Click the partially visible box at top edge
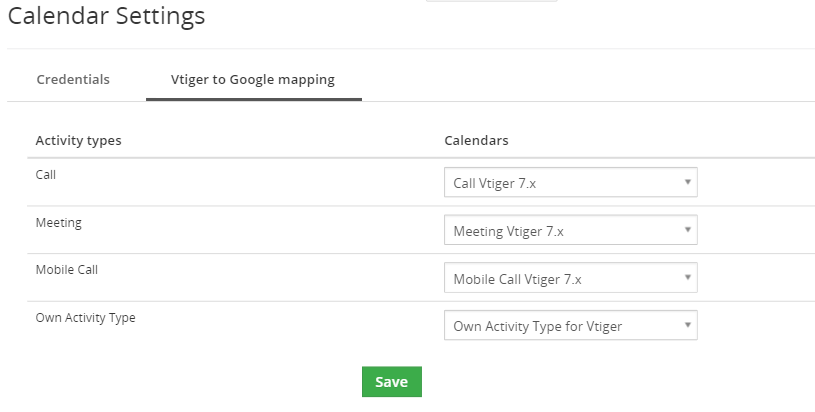This screenshot has width=815, height=412. 492,1
